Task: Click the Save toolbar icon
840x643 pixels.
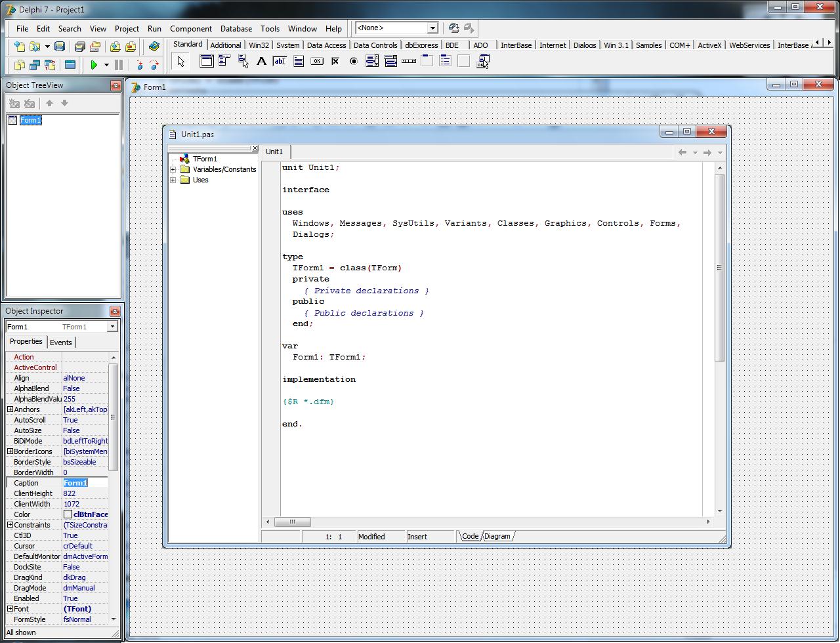Action: (60, 47)
